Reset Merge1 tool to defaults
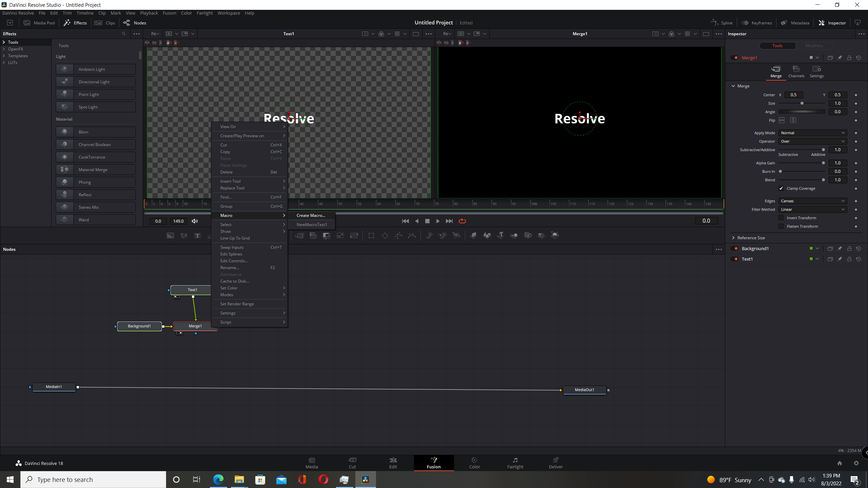Screen dimensions: 868x488 click(859, 58)
